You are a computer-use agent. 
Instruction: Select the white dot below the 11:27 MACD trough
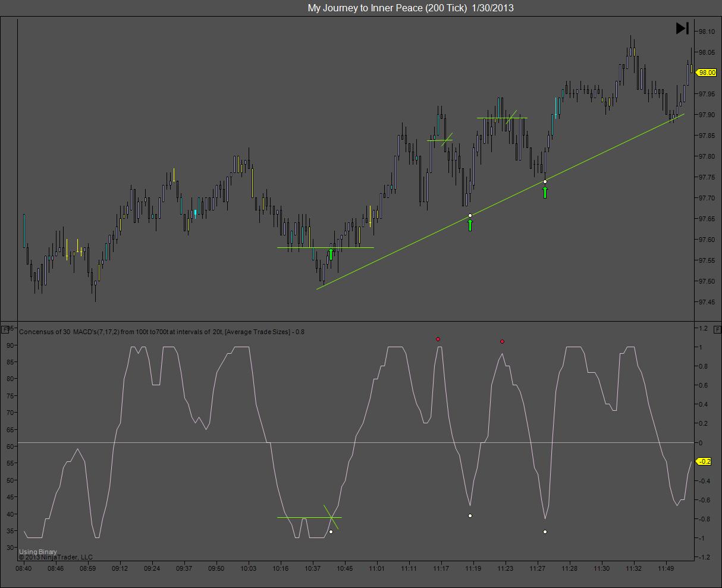coord(545,532)
